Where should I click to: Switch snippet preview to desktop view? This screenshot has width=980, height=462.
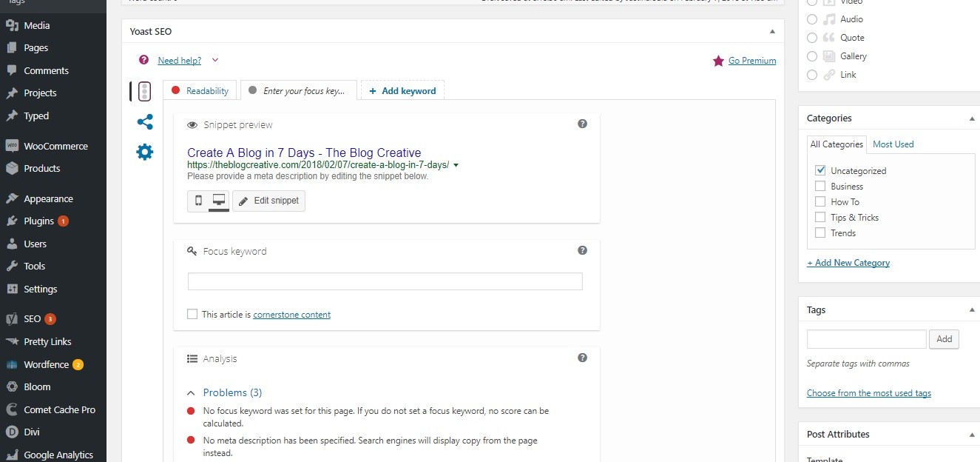(219, 201)
